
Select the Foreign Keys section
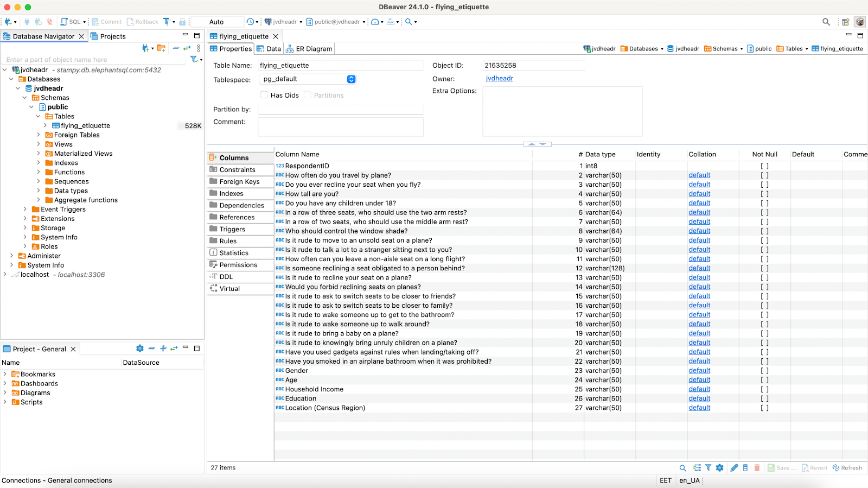(x=240, y=182)
